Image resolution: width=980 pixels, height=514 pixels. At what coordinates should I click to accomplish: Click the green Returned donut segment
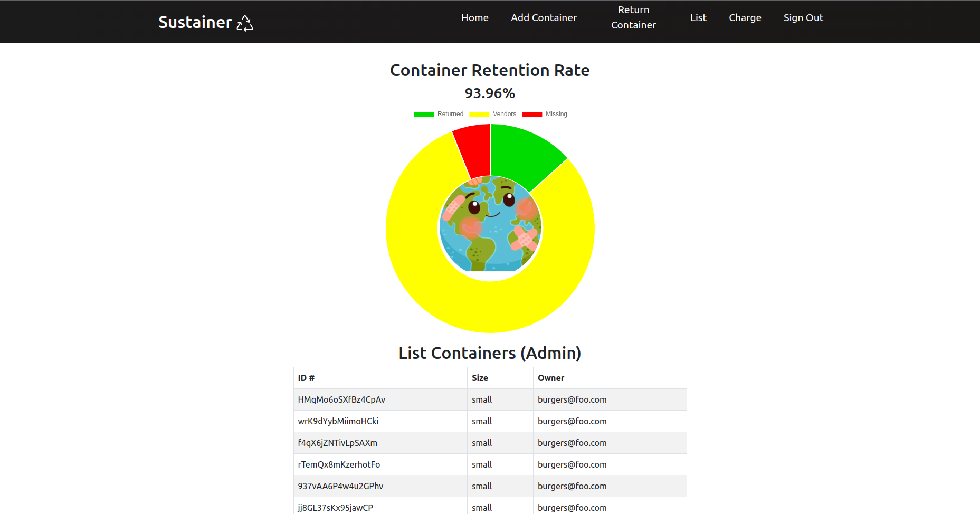[520, 153]
